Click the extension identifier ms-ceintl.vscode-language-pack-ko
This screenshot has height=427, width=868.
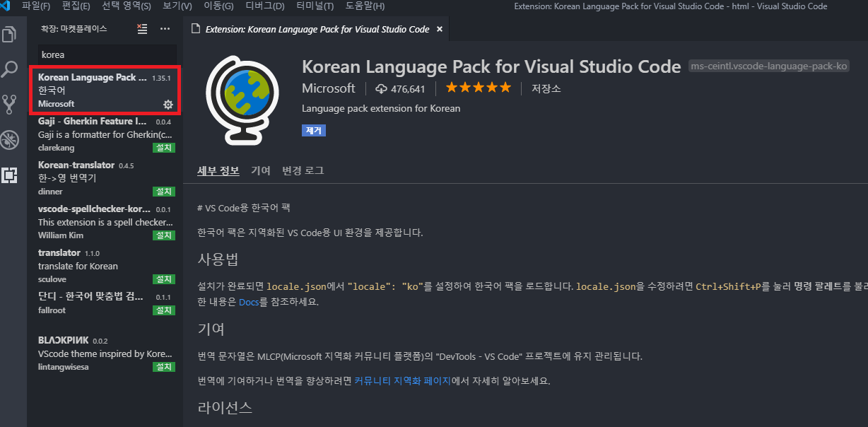click(769, 66)
